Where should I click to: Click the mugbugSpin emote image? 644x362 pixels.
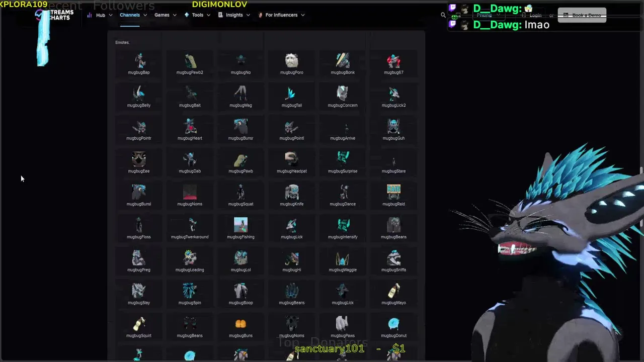190,291
